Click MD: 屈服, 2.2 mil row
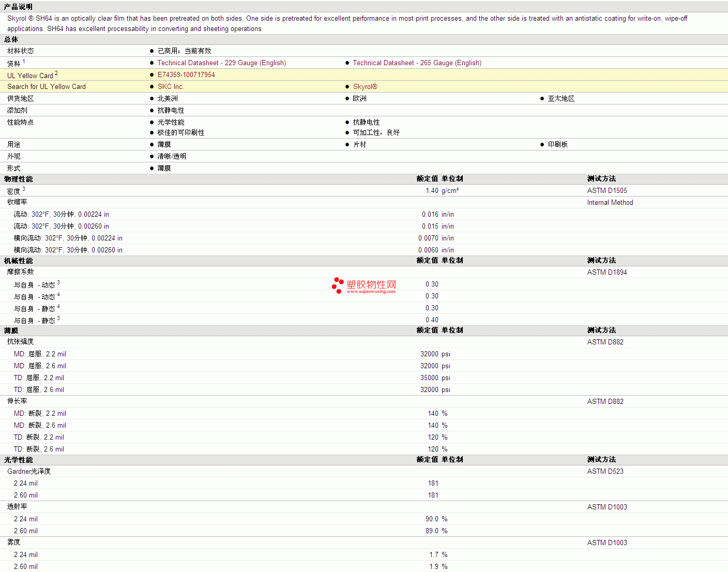The image size is (728, 572). pos(40,354)
